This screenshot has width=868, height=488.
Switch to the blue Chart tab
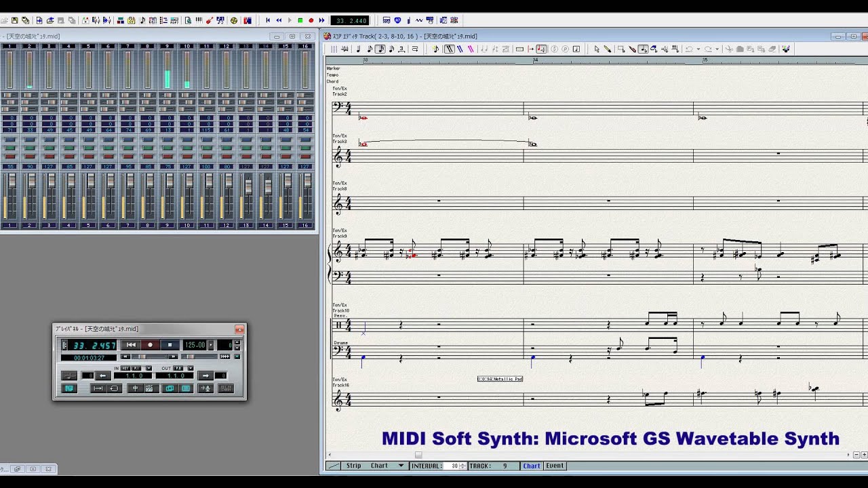pyautogui.click(x=532, y=466)
